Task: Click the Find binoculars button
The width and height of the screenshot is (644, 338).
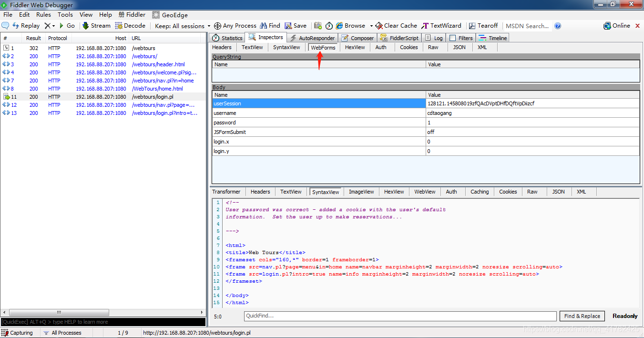Action: 269,26
